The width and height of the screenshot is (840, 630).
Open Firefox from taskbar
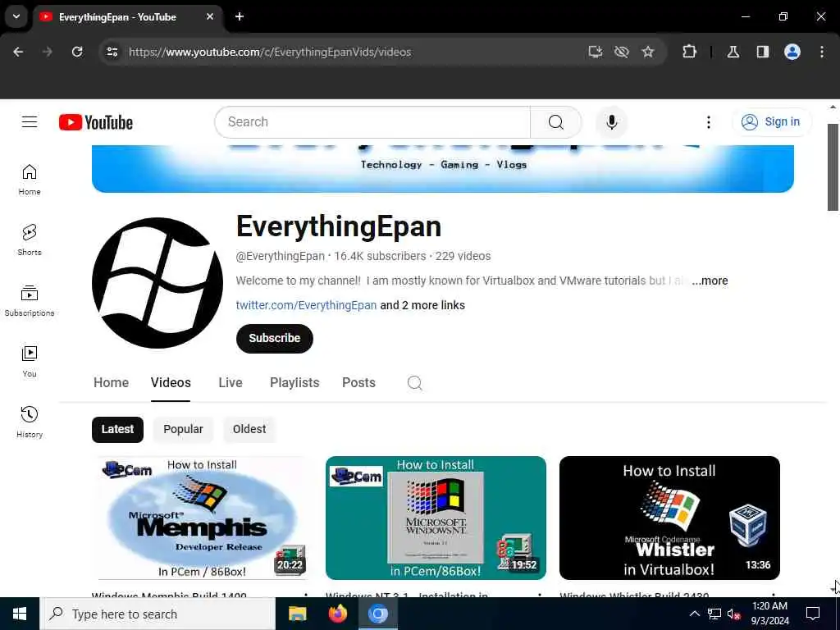(337, 614)
